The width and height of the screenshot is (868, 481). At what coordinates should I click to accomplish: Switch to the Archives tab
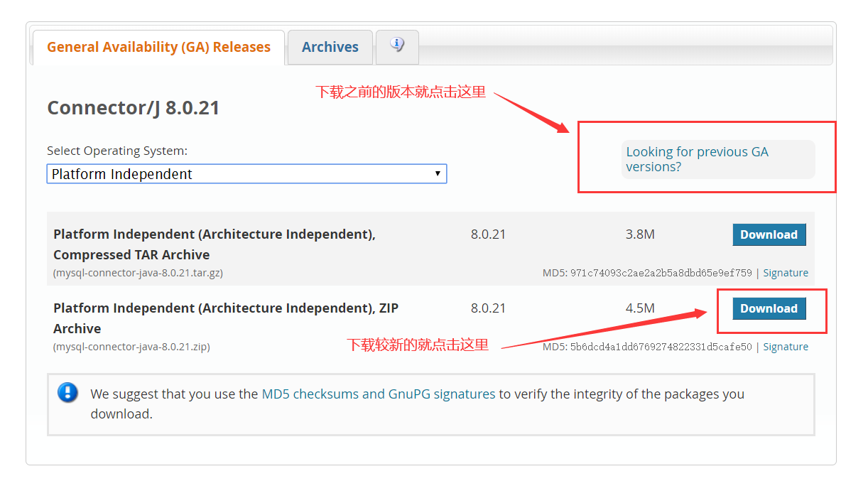click(x=330, y=47)
